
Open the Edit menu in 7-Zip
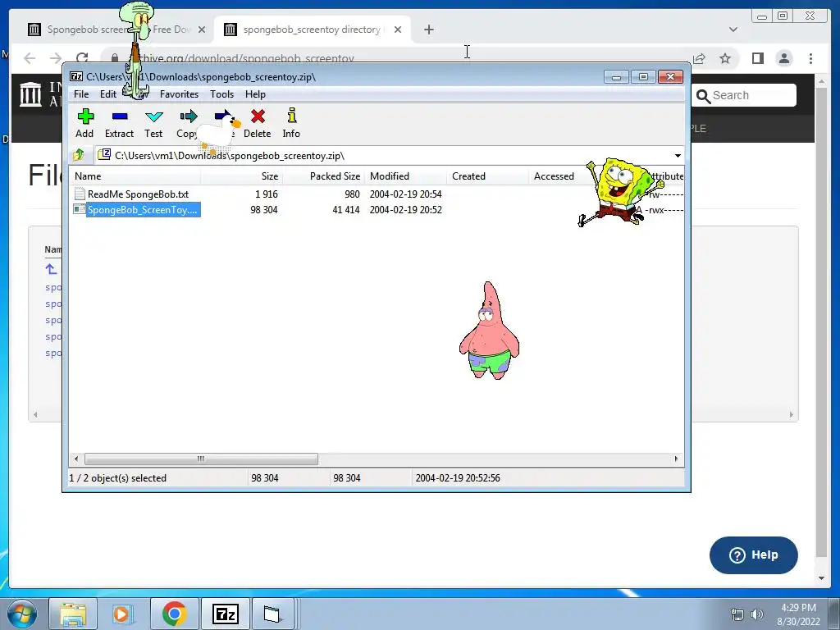tap(107, 94)
